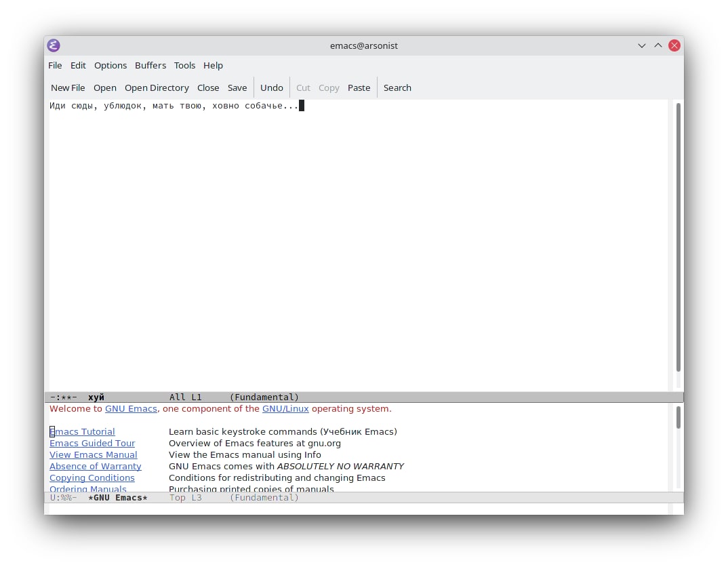728x567 pixels.
Task: Click the greyed-out Copy toolbar item
Action: coord(329,87)
